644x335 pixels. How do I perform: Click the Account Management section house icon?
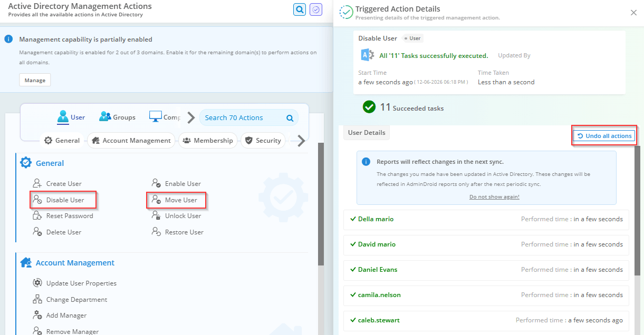(x=26, y=262)
